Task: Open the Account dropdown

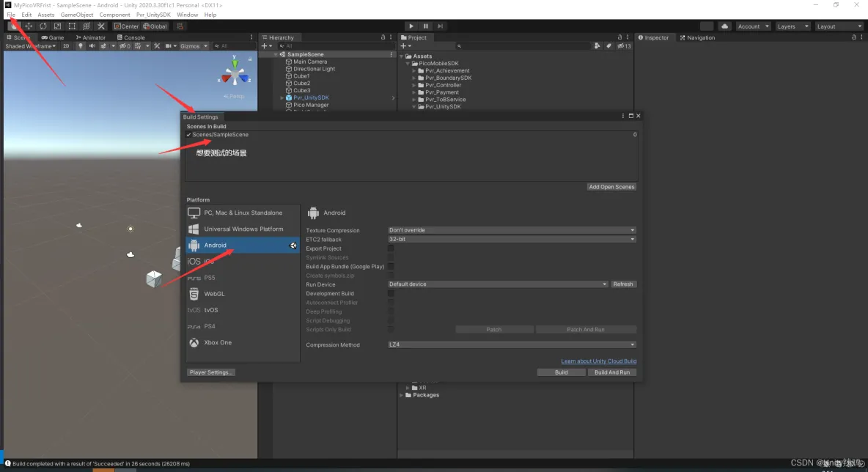Action: point(753,26)
